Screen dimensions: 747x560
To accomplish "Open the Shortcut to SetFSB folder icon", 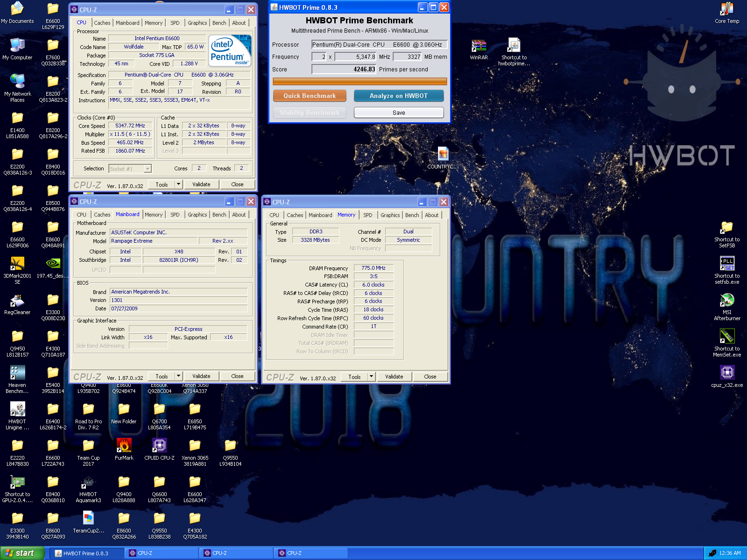I will click(727, 227).
